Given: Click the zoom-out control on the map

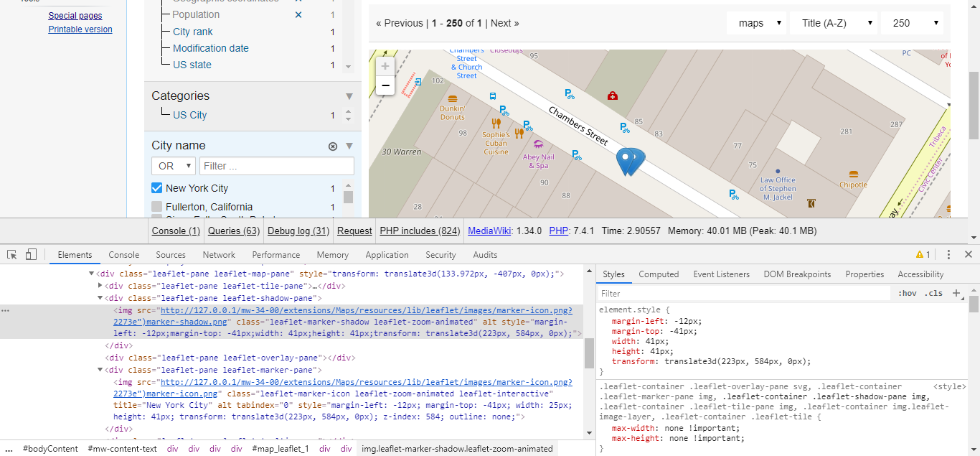Looking at the screenshot, I should pyautogui.click(x=385, y=85).
